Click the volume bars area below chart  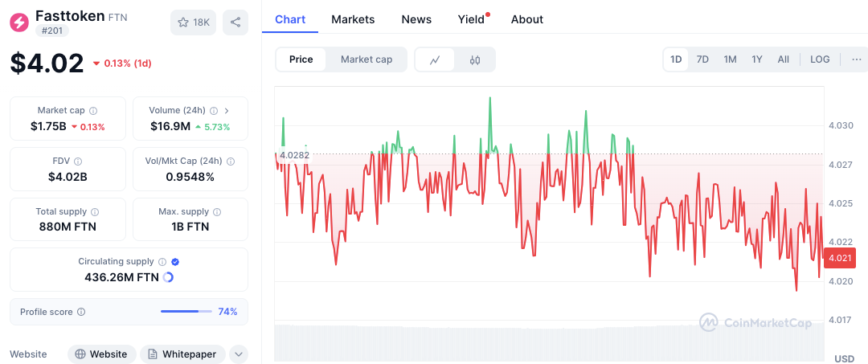[x=549, y=343]
